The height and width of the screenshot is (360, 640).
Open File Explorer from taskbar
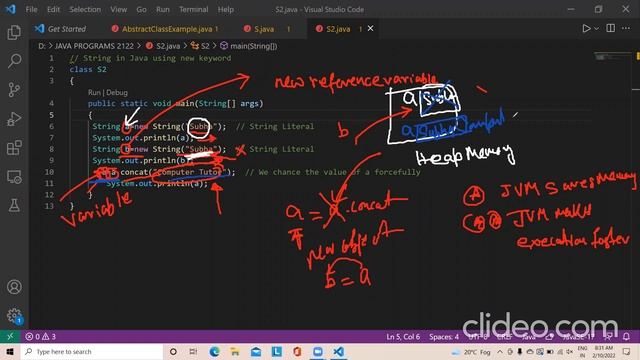(235, 351)
